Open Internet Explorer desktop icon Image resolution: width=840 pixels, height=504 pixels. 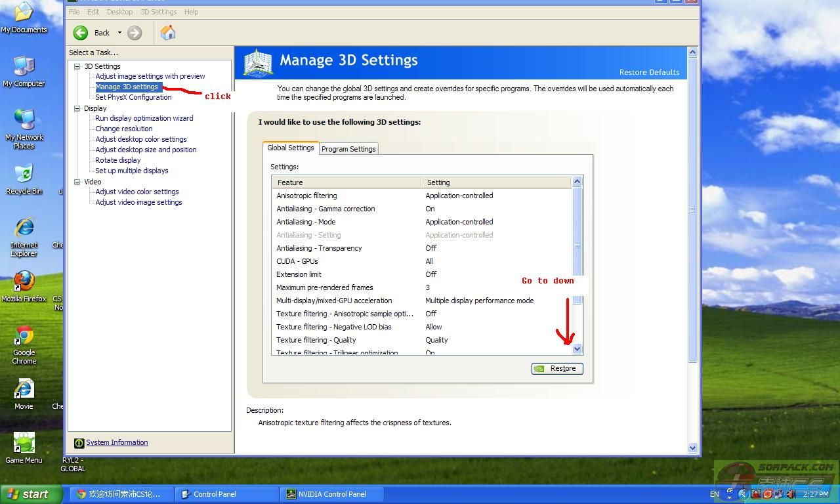coord(24,228)
